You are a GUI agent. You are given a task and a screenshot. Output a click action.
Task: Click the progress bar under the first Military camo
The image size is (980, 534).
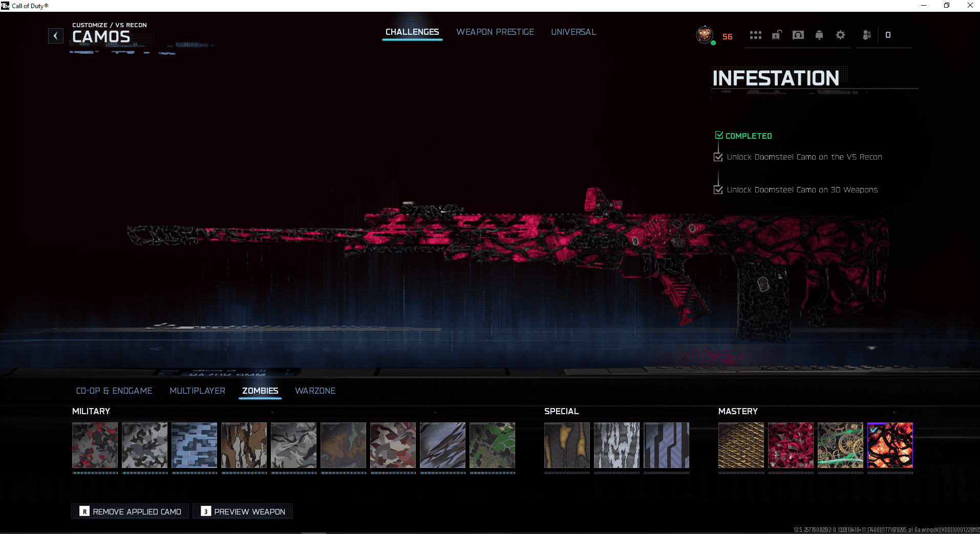pyautogui.click(x=94, y=472)
